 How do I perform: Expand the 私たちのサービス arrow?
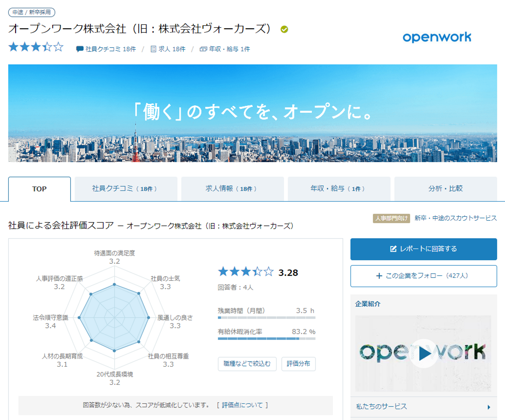(489, 407)
